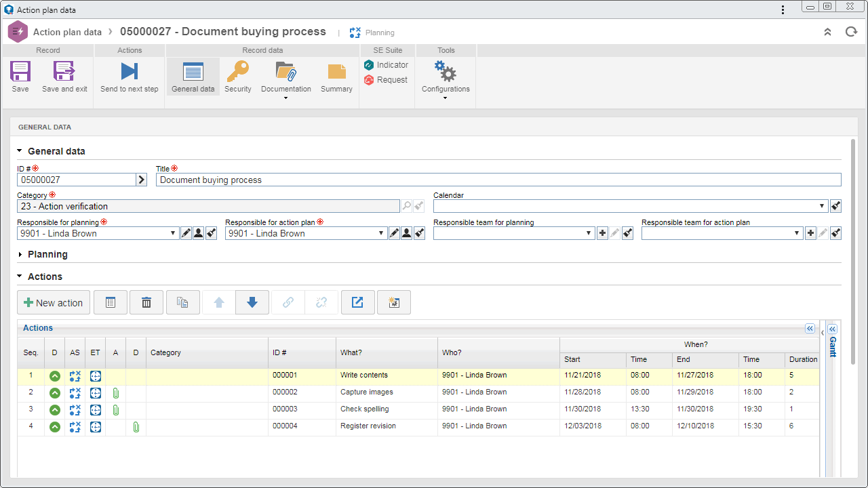Click the Indicator link
The height and width of the screenshot is (488, 868).
pos(386,65)
